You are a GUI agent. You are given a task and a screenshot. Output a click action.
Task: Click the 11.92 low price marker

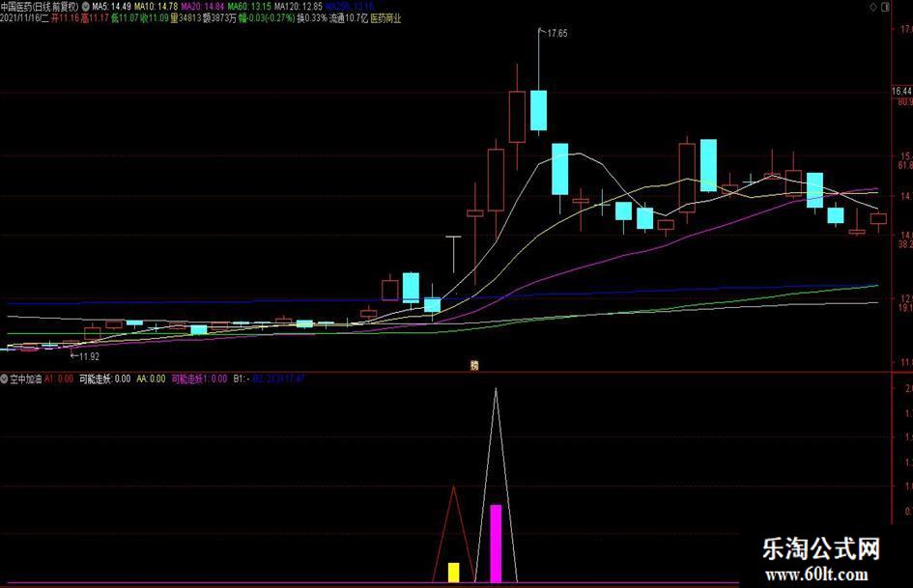(89, 356)
